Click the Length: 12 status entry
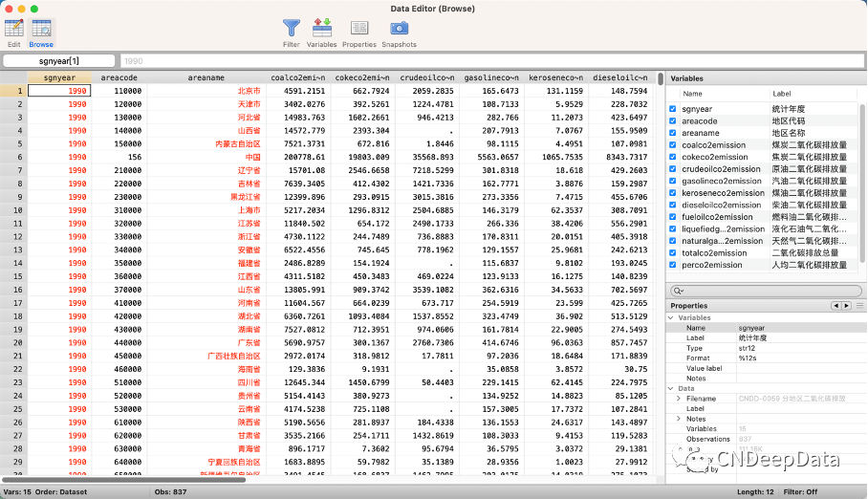The height and width of the screenshot is (499, 868). [x=755, y=491]
